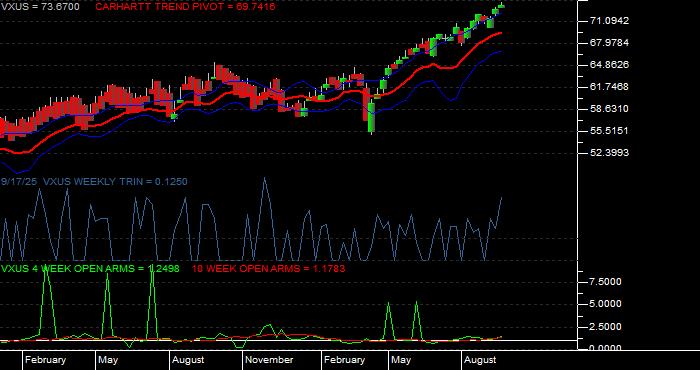Screen dimensions: 700x370
Task: Click the 55.5151 price axis value
Action: coord(609,130)
